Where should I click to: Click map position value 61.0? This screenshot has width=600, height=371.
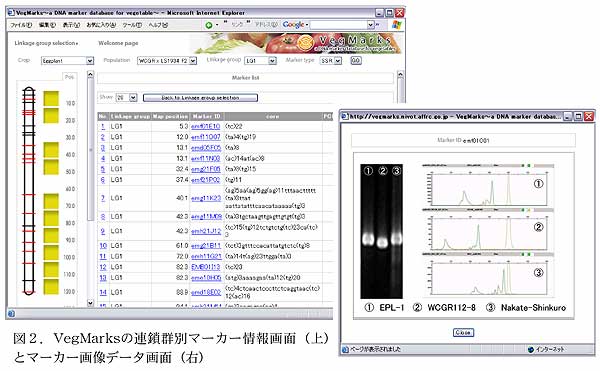182,246
